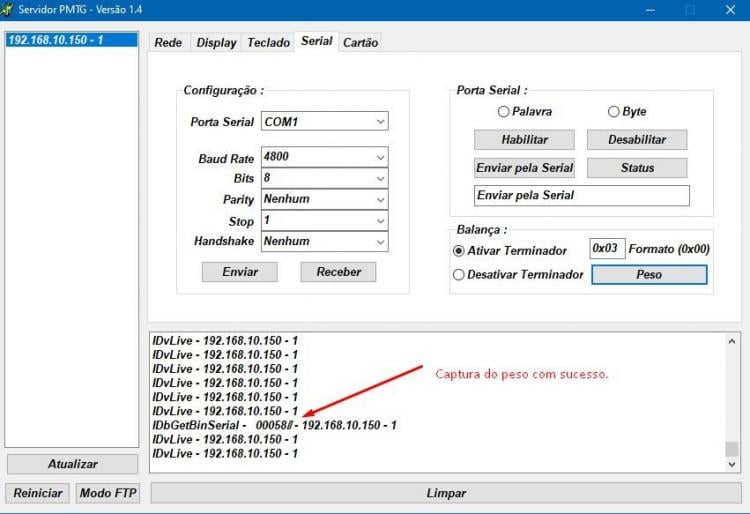Click the Modo FTP button

point(108,493)
